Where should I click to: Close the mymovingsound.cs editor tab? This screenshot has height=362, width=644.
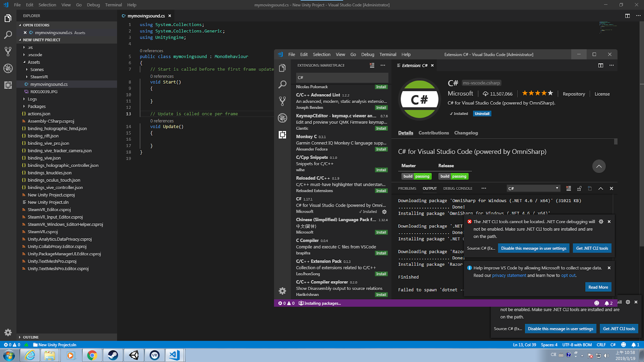[x=170, y=16]
